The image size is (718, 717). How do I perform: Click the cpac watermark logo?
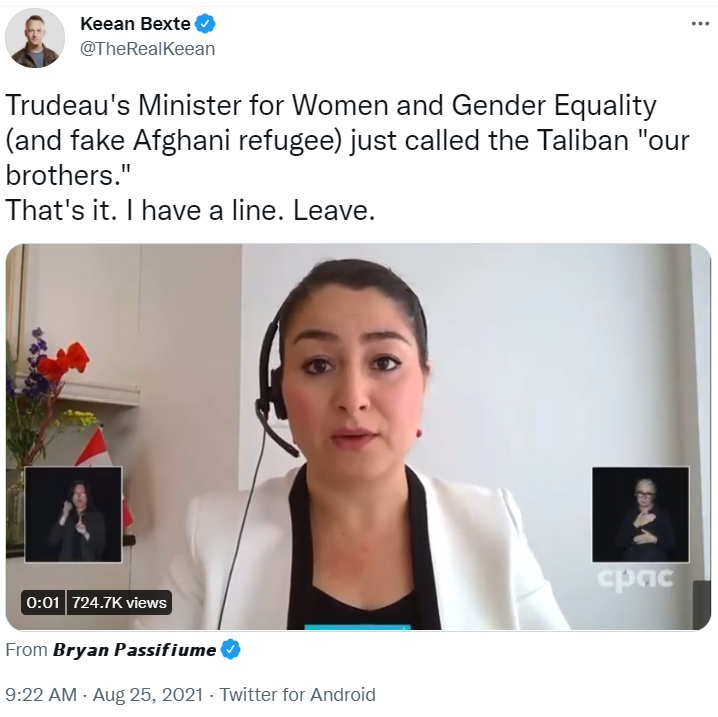(636, 578)
